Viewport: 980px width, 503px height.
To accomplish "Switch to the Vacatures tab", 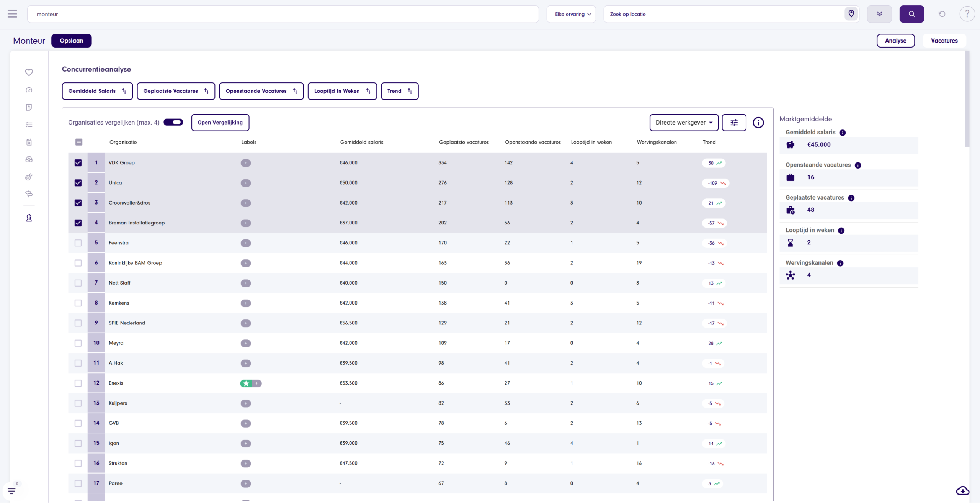I will click(x=944, y=41).
